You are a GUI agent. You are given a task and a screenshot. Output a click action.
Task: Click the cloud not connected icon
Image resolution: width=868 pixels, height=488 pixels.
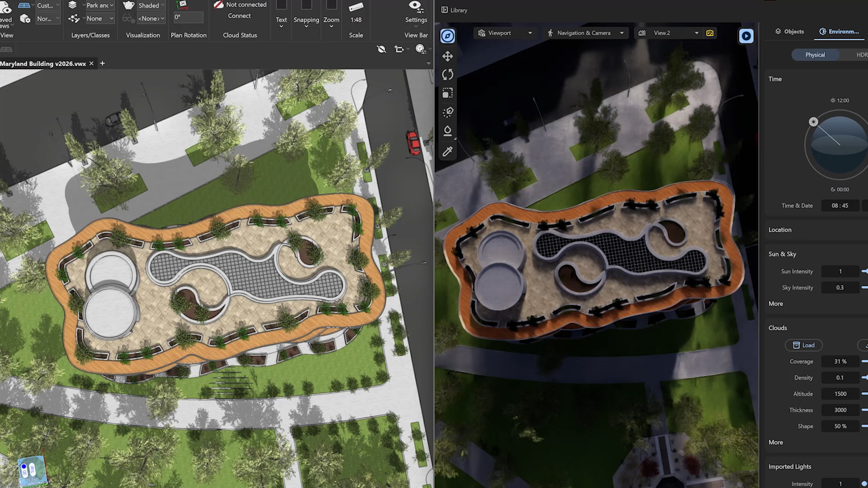(218, 5)
